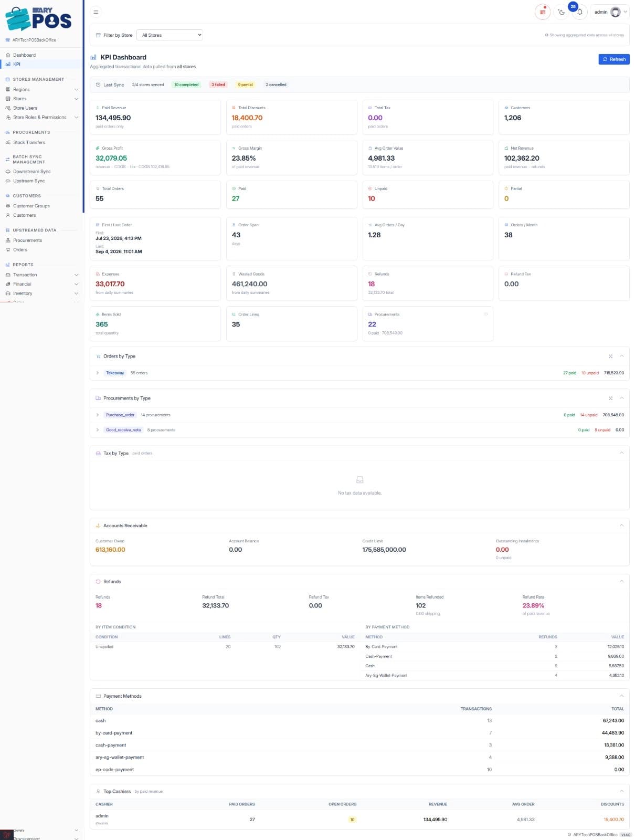
Task: Click the KPI Dashboard title chart icon
Action: [x=93, y=57]
